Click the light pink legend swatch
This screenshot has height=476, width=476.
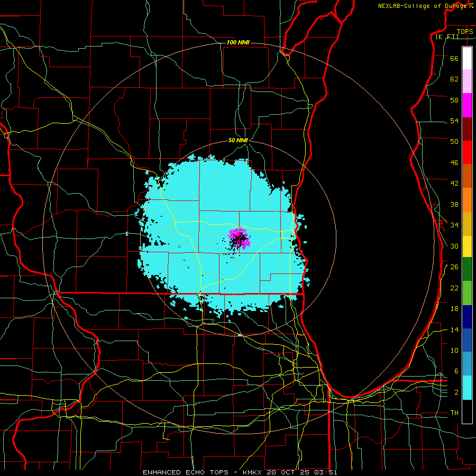coord(467,81)
